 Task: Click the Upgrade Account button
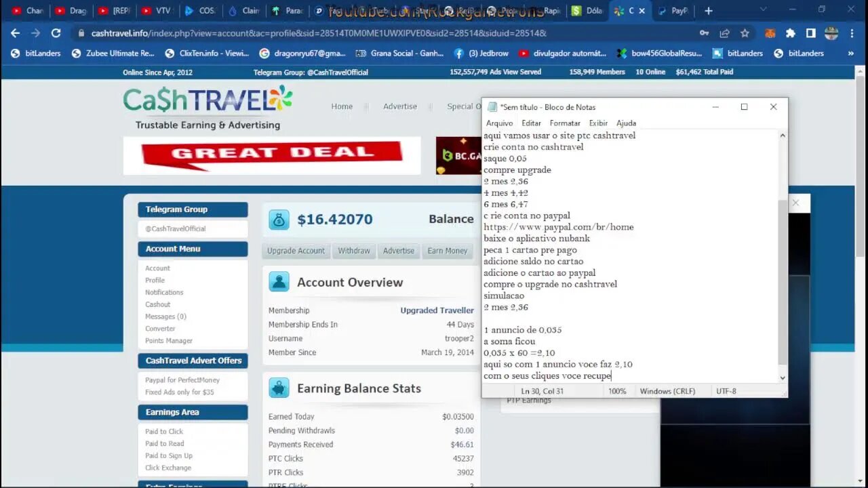tap(296, 251)
